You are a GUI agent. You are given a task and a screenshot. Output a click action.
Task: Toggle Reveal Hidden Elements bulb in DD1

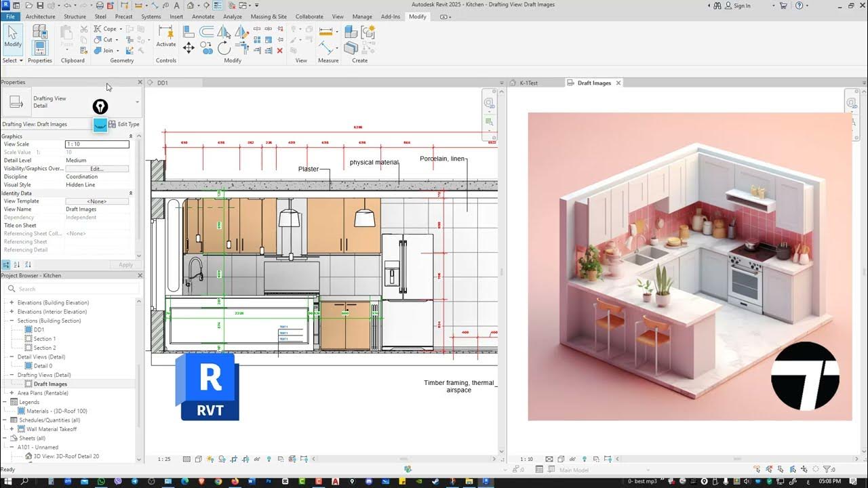coord(269,459)
